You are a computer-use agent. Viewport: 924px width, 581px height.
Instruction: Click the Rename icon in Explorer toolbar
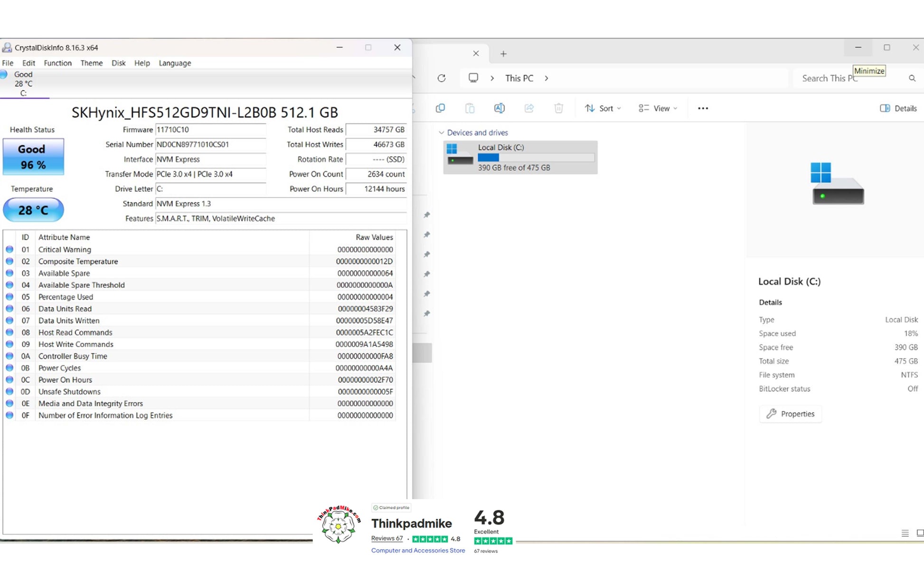pyautogui.click(x=499, y=108)
